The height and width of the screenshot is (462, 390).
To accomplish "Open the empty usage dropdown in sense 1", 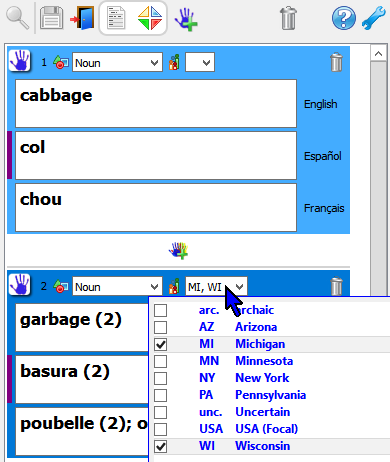I will click(x=200, y=62).
